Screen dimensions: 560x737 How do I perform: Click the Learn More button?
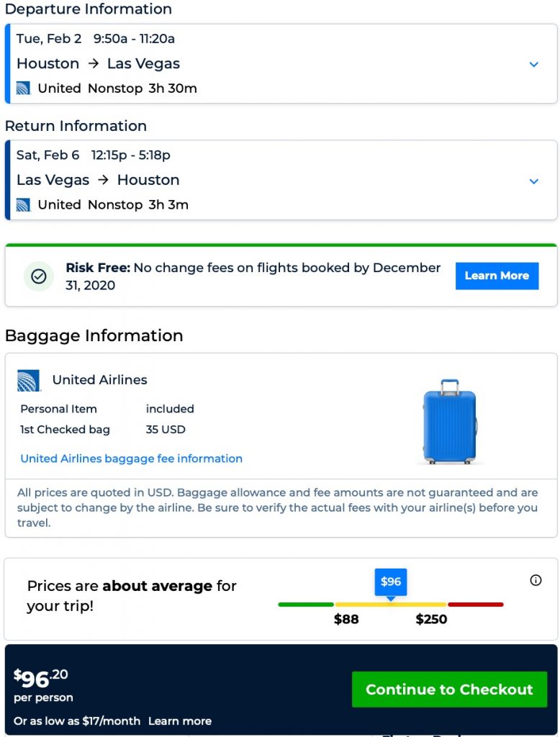(x=497, y=276)
